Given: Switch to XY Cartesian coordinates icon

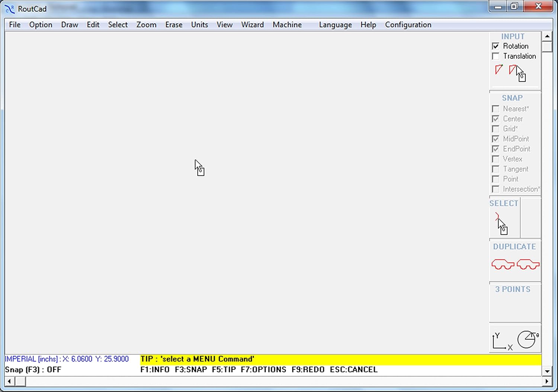Looking at the screenshot, I should 502,341.
